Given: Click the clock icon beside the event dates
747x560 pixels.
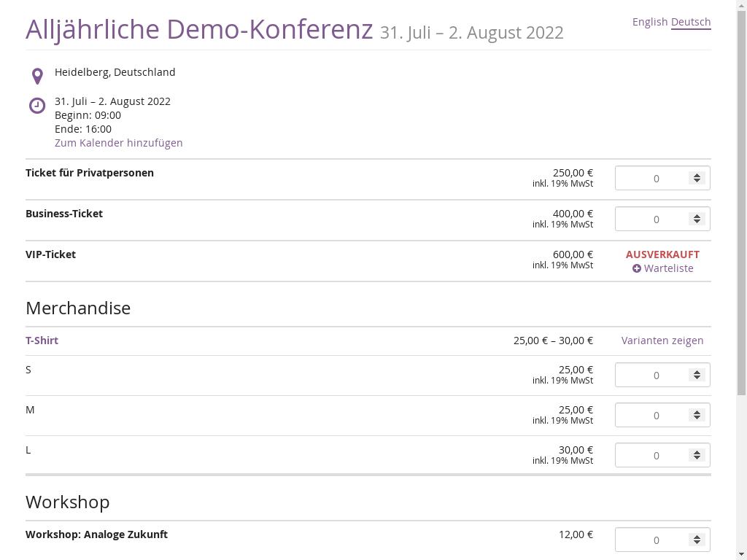Looking at the screenshot, I should (37, 105).
